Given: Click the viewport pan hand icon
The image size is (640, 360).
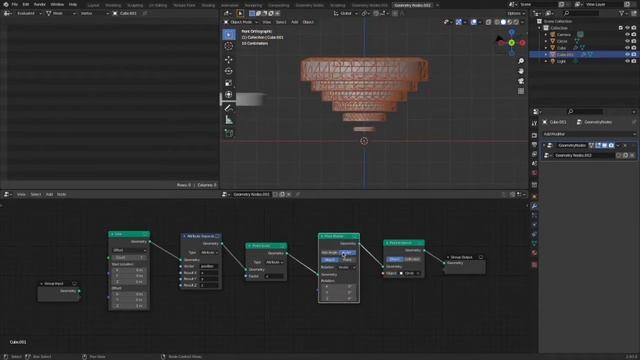Looking at the screenshot, I should pos(521,71).
